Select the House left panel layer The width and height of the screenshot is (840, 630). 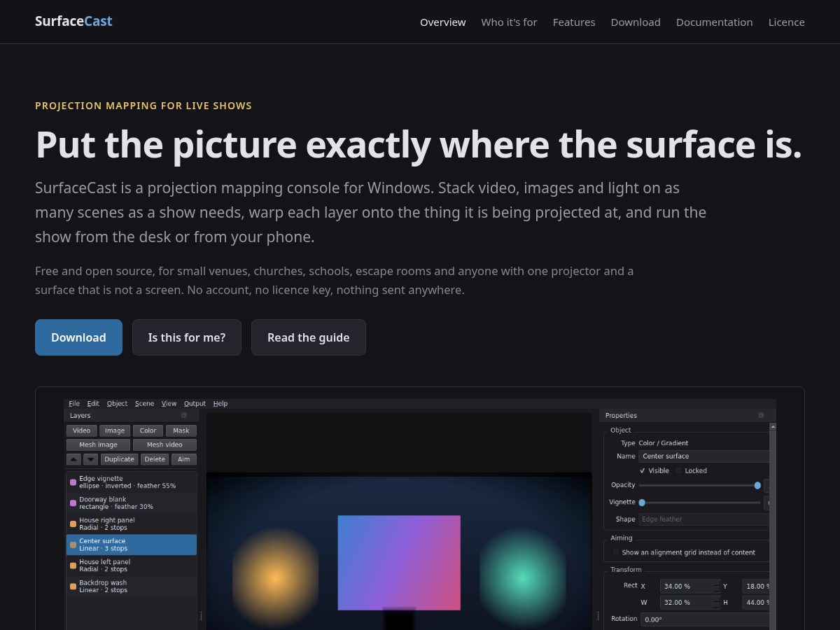click(132, 566)
